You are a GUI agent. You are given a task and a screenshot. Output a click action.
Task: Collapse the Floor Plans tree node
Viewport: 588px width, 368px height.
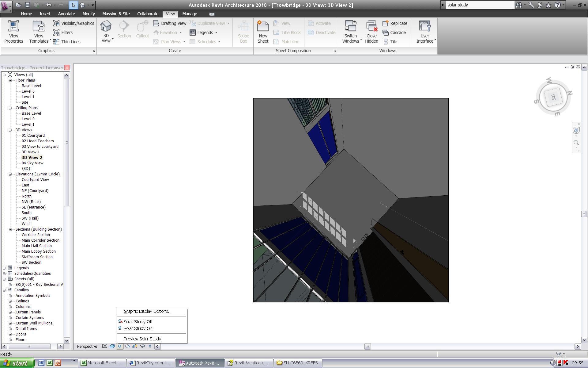[x=10, y=80]
